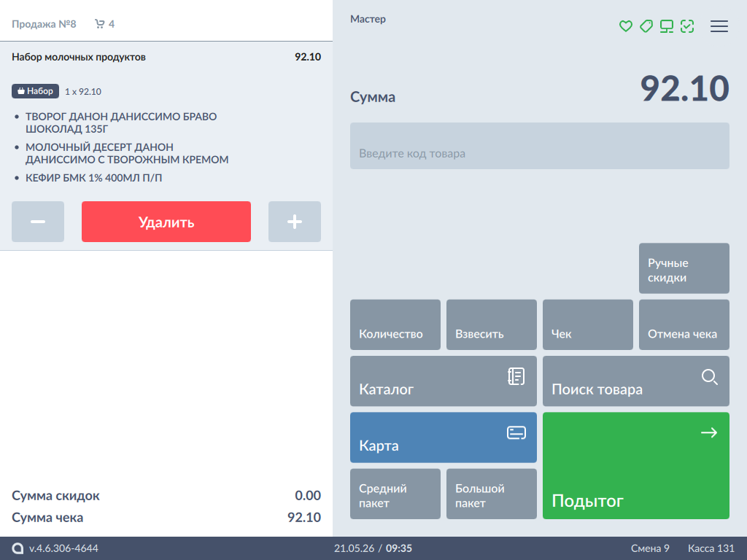Add a Средний пакет medium bag
The image size is (747, 560).
pyautogui.click(x=395, y=494)
